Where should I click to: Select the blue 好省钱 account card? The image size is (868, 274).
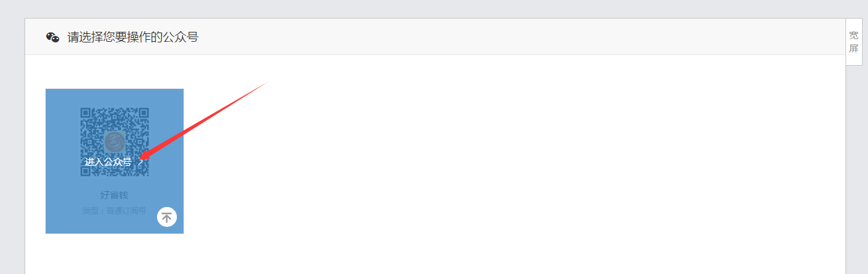tap(115, 161)
